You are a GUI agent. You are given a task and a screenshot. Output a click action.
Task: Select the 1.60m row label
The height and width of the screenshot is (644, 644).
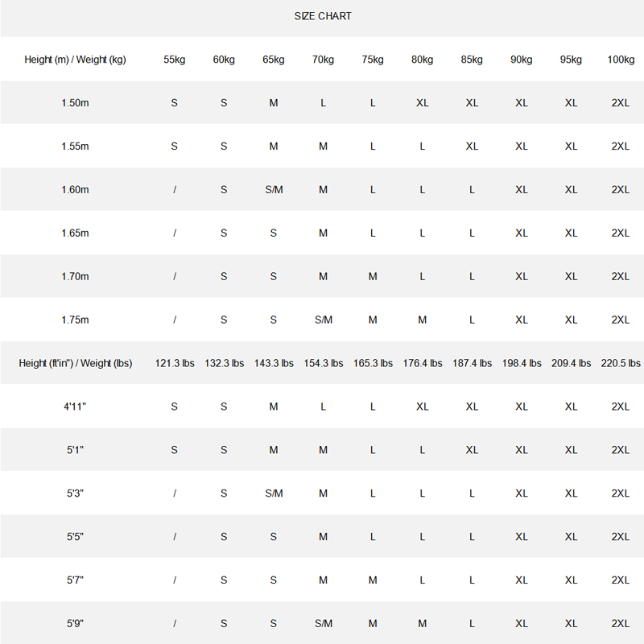(x=75, y=190)
